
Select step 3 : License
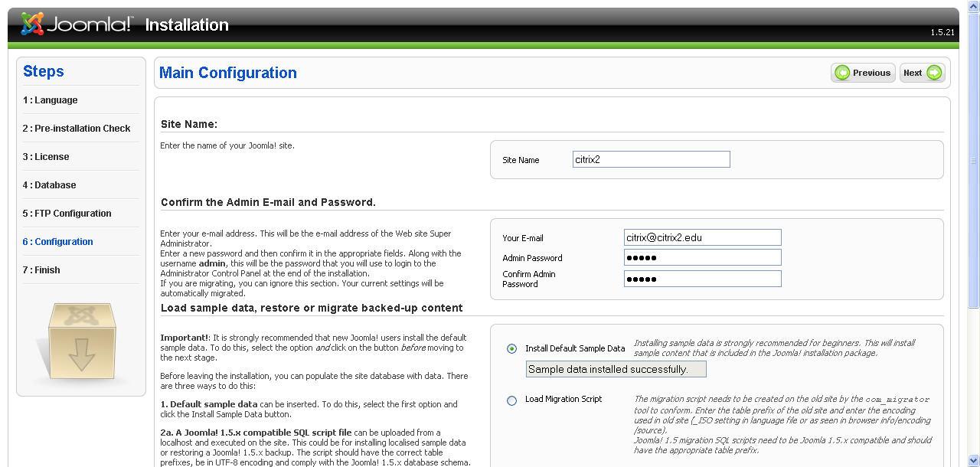click(46, 157)
